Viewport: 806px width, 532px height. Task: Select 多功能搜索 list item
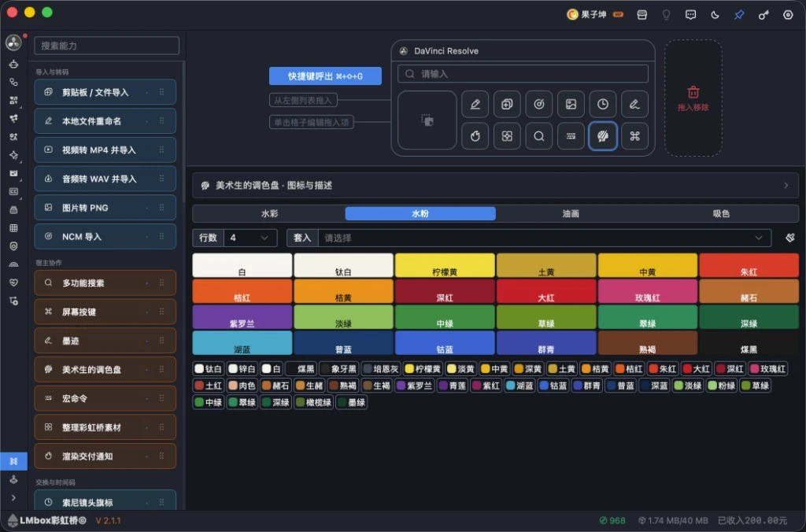(x=105, y=283)
